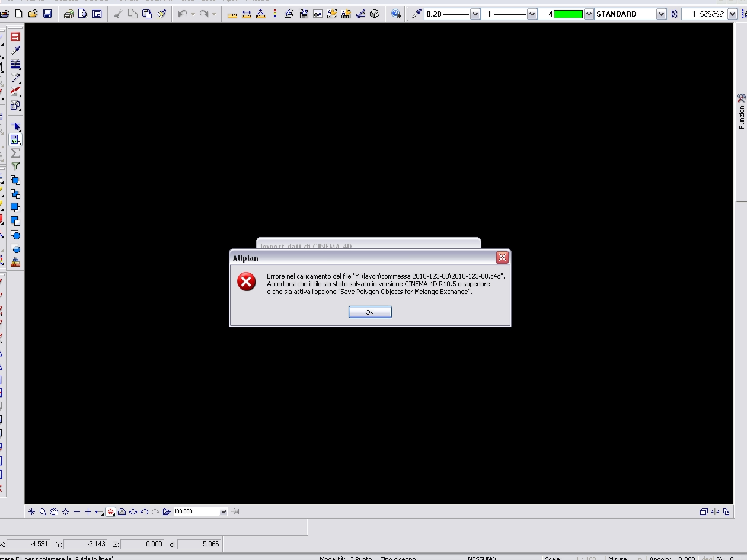Viewport: 747px width, 560px height.
Task: Open the STANDARD layer dropdown
Action: coord(662,14)
